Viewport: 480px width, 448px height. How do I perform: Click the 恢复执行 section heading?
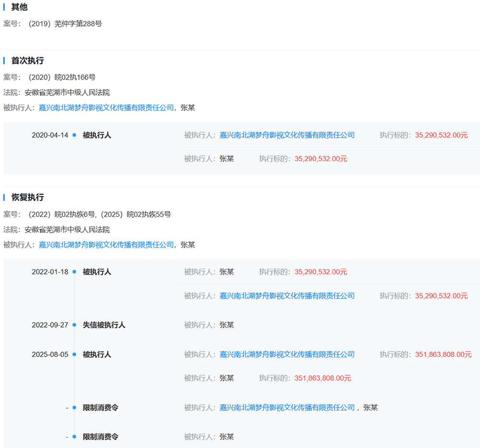27,198
